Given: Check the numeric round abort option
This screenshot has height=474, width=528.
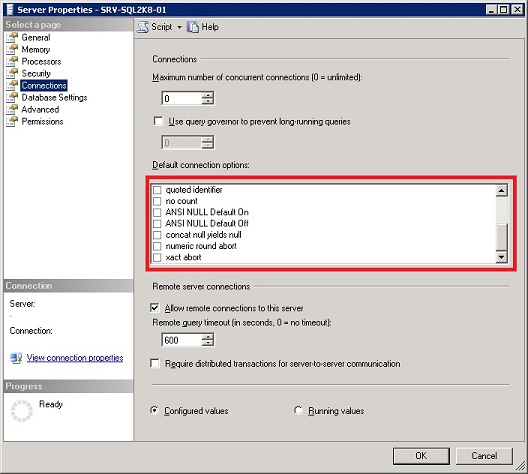Looking at the screenshot, I should coord(157,246).
